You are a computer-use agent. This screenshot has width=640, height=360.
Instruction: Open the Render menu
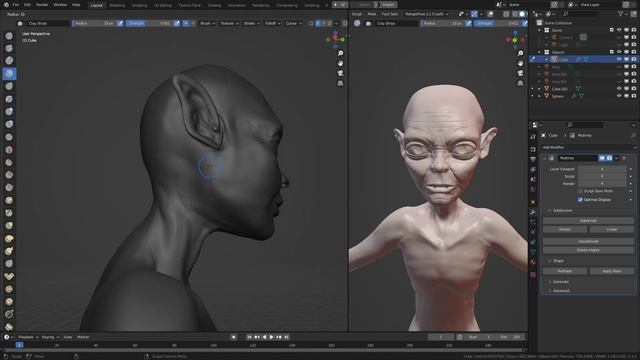pos(42,5)
